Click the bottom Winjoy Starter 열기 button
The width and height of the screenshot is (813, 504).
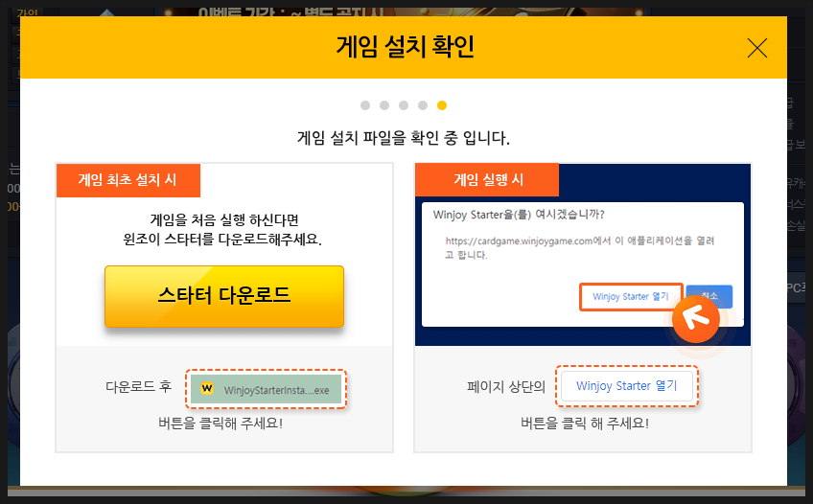[627, 386]
